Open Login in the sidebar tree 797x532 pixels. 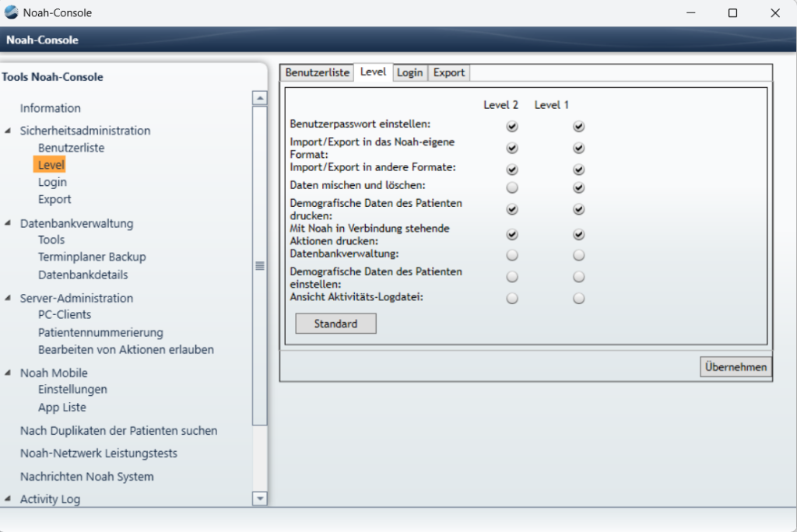click(x=52, y=182)
